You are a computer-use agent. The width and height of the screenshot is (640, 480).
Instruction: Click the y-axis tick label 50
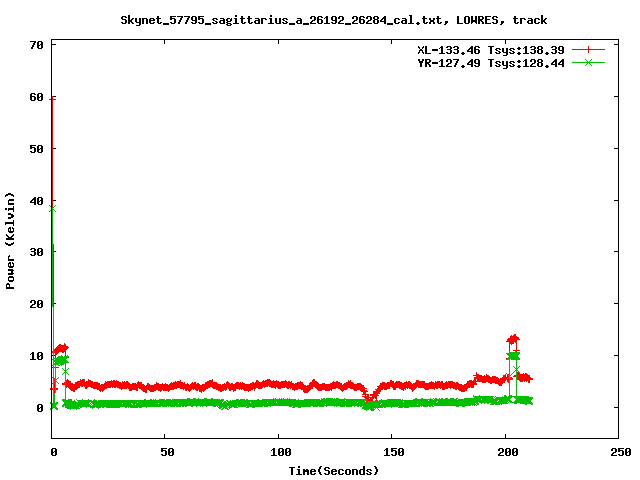coord(36,149)
